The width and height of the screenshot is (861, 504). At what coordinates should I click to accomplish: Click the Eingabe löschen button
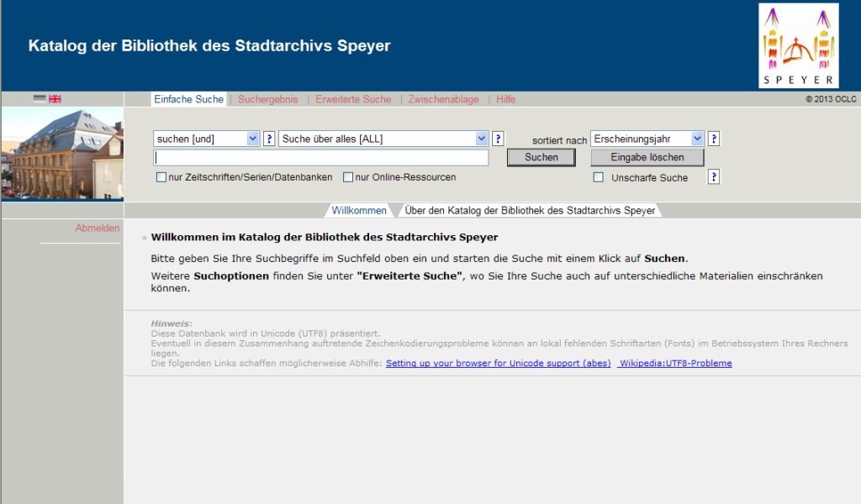(647, 157)
